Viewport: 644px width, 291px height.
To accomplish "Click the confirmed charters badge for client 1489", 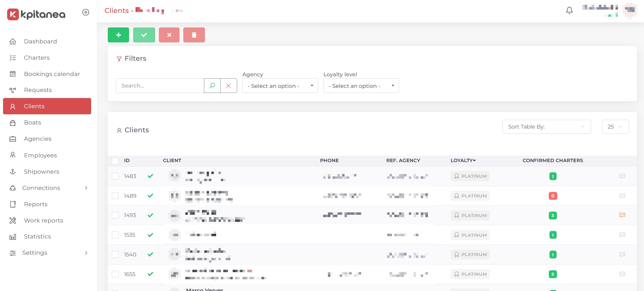I will tap(553, 196).
